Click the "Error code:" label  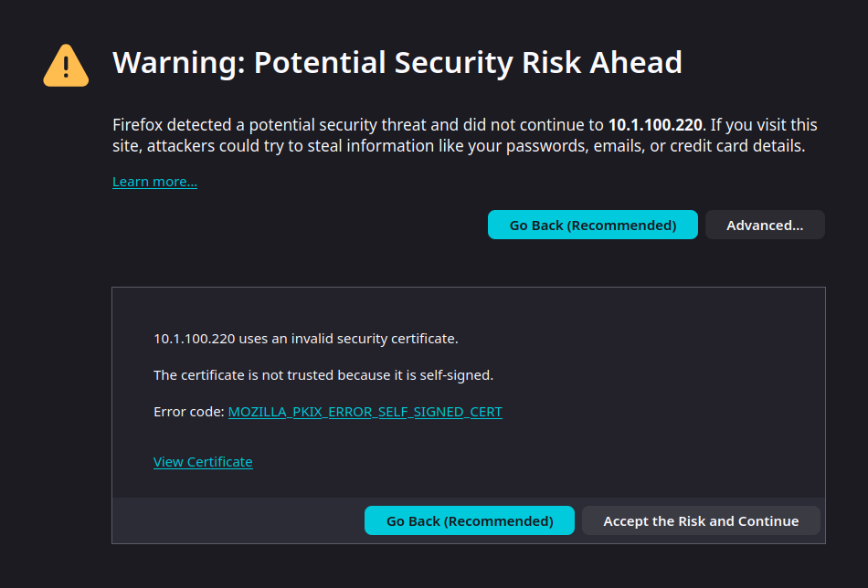189,412
